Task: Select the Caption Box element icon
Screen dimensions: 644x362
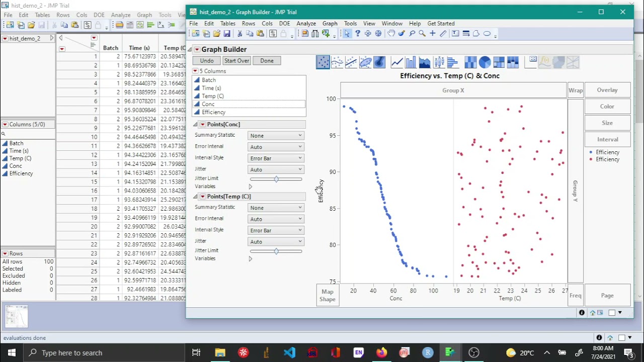Action: pos(531,62)
